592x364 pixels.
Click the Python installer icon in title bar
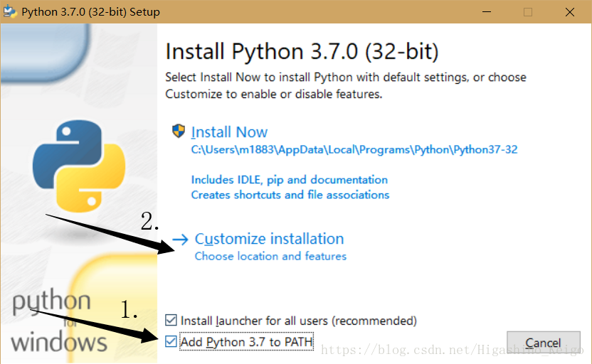[9, 11]
